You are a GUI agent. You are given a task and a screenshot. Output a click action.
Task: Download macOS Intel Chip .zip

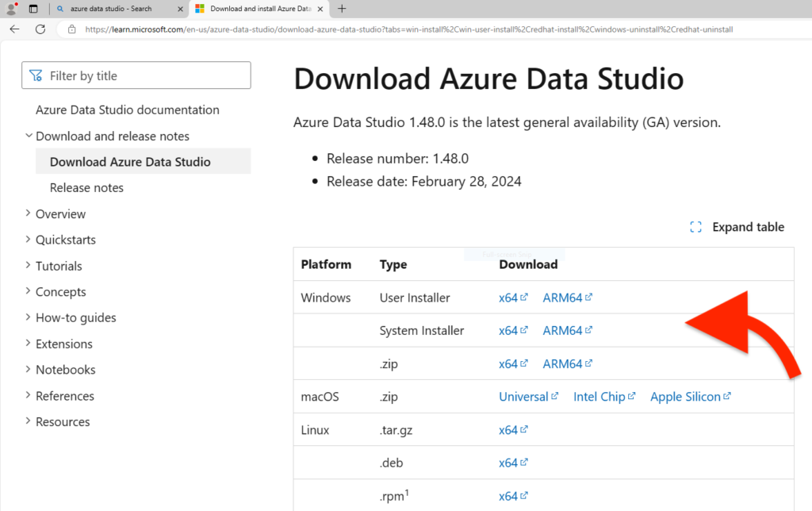pyautogui.click(x=603, y=397)
